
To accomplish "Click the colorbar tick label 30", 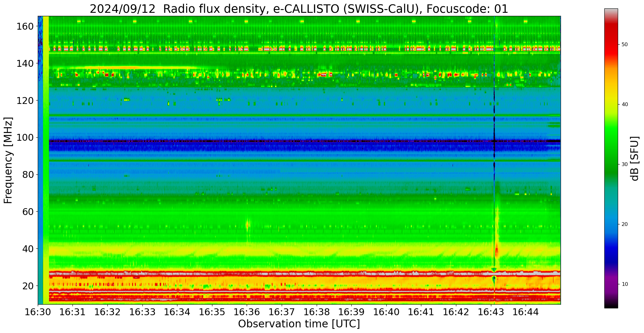I will coord(625,164).
